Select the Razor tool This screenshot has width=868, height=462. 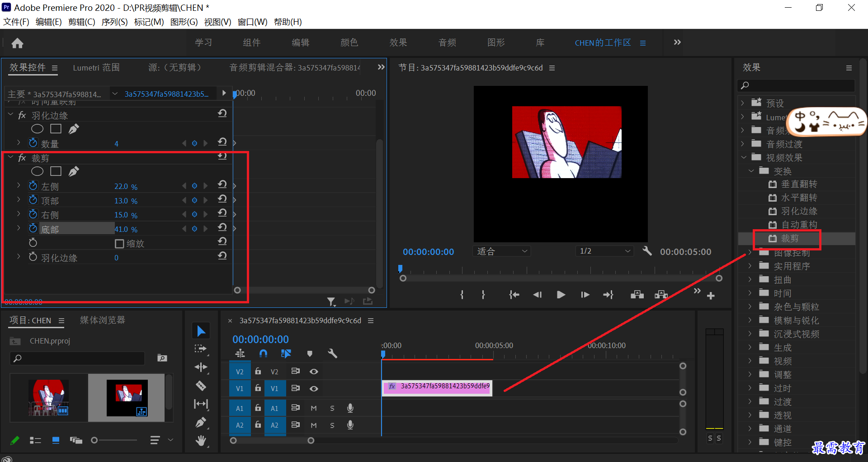point(201,386)
